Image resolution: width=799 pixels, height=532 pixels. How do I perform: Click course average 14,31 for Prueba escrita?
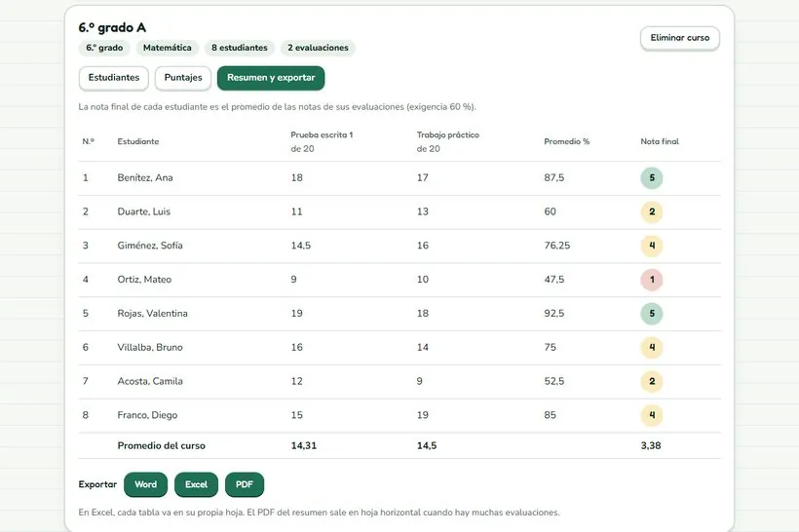304,446
